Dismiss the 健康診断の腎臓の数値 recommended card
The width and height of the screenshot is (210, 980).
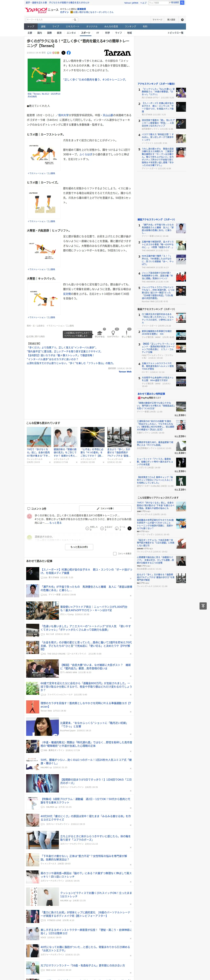click(x=76, y=462)
